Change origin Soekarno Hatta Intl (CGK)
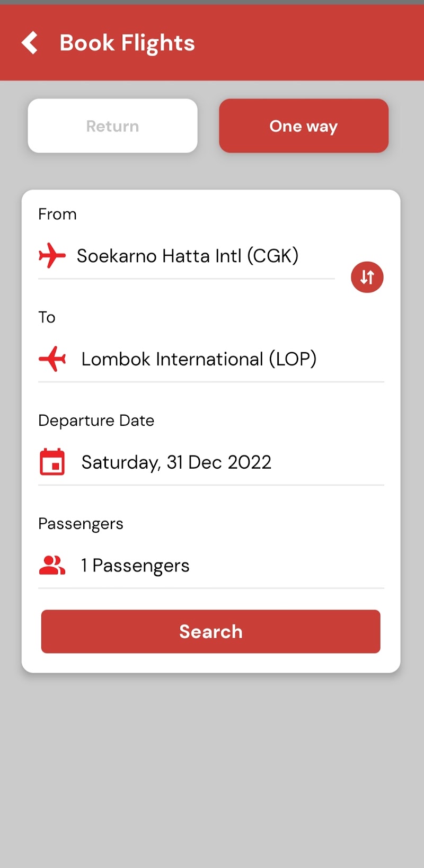424x868 pixels. pyautogui.click(x=188, y=256)
